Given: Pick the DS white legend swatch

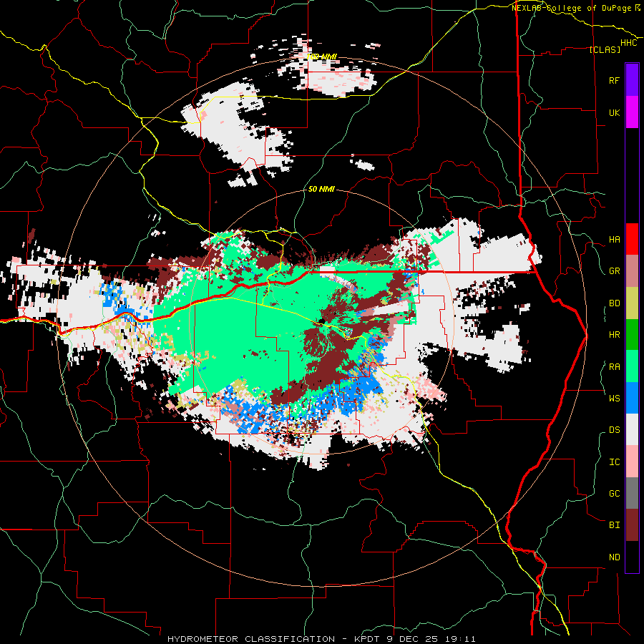Looking at the screenshot, I should [x=632, y=429].
